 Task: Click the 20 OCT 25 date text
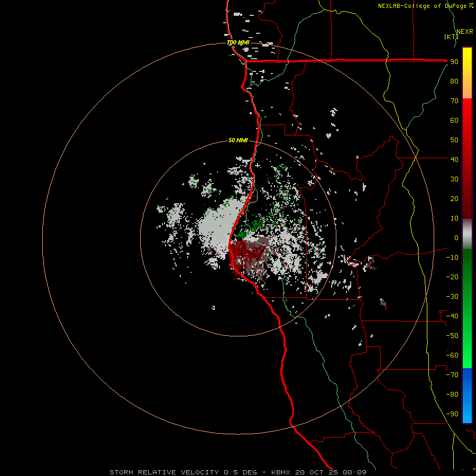point(317,472)
